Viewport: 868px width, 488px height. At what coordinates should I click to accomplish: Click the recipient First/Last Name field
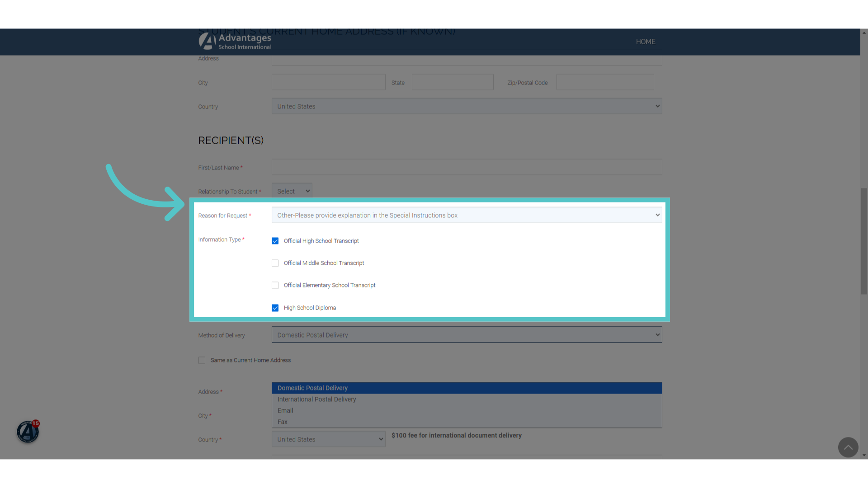[x=467, y=167]
